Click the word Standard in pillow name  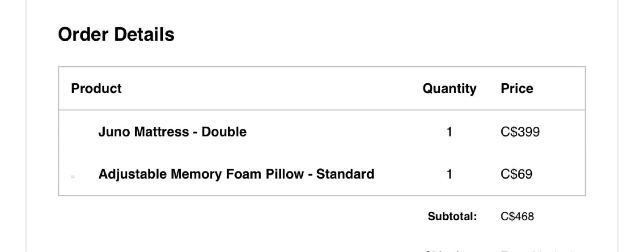[345, 174]
